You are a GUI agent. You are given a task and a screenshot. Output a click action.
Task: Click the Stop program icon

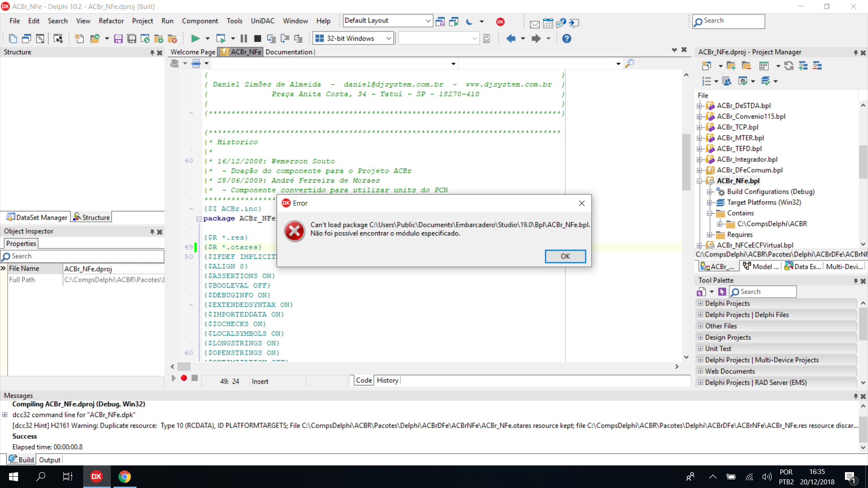click(x=257, y=38)
